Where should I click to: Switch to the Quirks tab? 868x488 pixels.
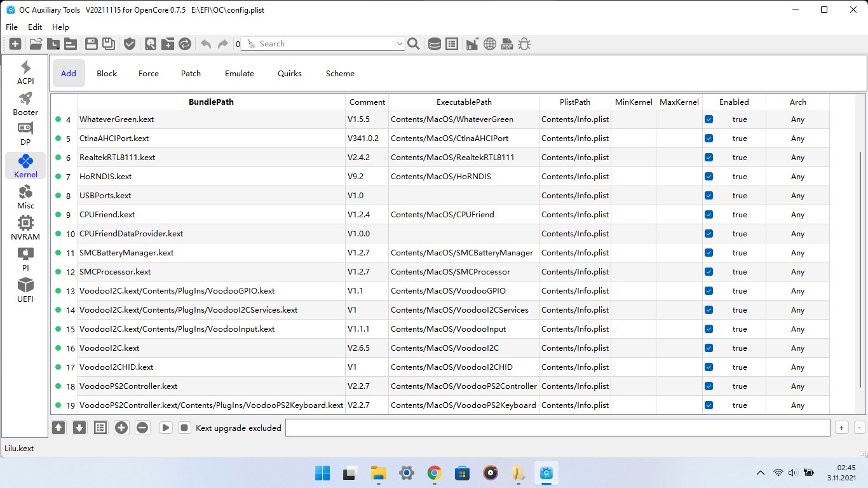[x=290, y=74]
